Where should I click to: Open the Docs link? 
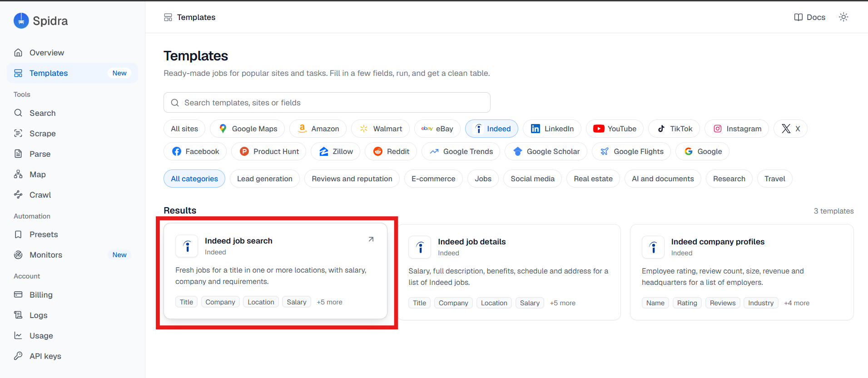pyautogui.click(x=809, y=17)
